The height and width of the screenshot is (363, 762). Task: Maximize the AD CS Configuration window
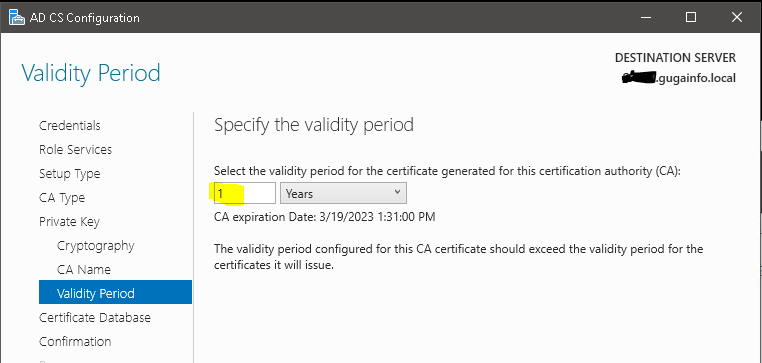pos(690,17)
